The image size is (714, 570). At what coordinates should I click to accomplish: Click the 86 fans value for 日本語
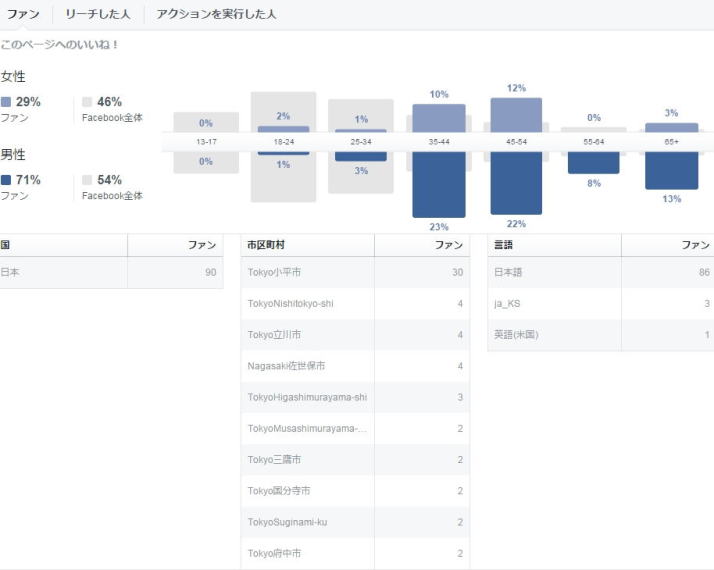pyautogui.click(x=704, y=272)
